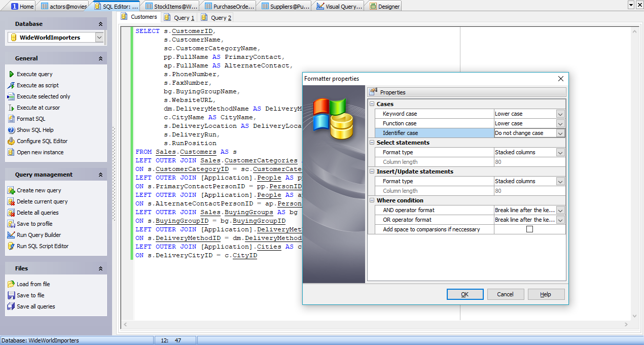Click the Execute query icon
Screen dimensions: 644x345
coord(11,74)
